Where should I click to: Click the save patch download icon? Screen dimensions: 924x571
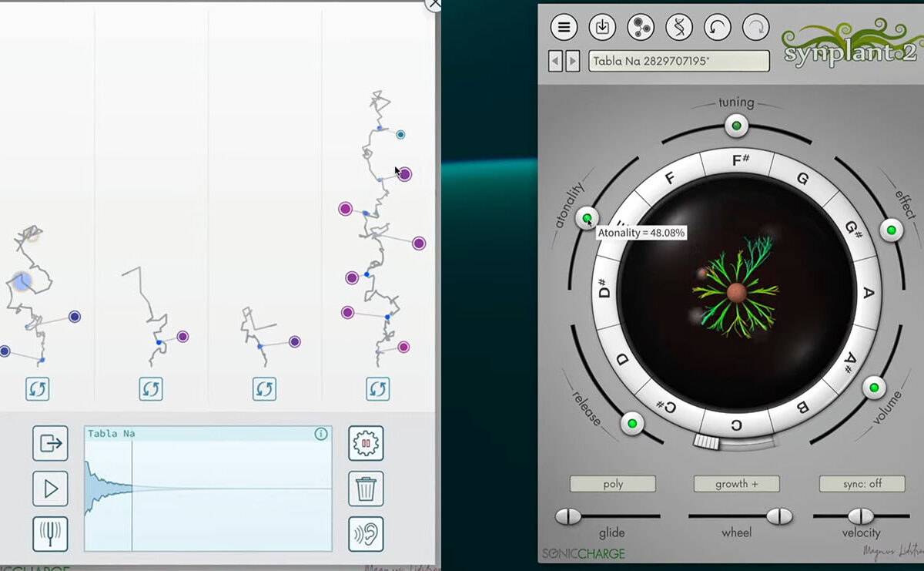[x=602, y=28]
